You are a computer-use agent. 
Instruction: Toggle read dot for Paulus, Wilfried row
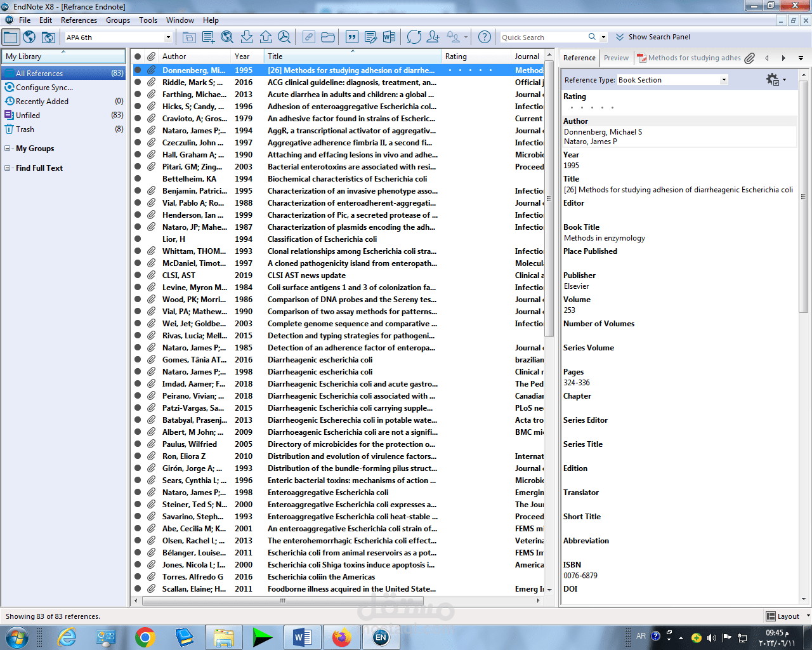coord(138,444)
